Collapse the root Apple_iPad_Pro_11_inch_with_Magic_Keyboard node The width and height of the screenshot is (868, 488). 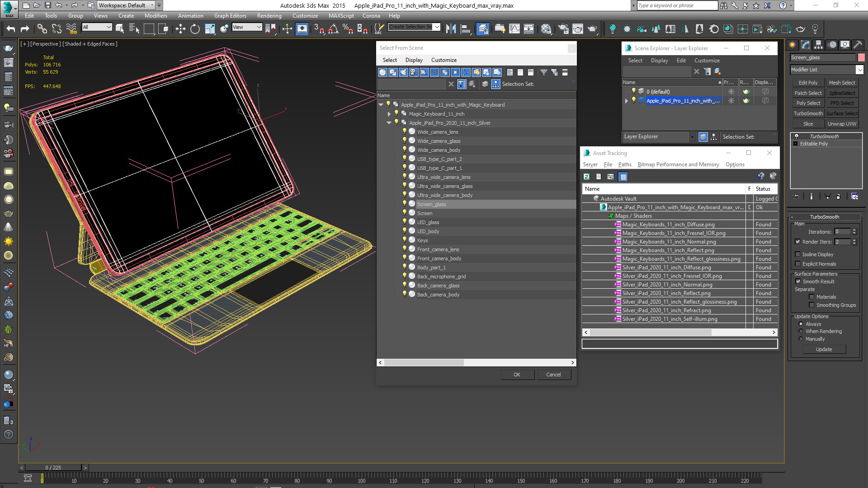(381, 105)
